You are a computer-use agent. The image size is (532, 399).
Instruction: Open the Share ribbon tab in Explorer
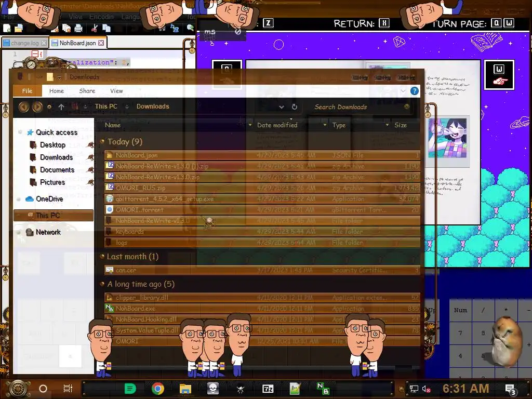(x=87, y=91)
